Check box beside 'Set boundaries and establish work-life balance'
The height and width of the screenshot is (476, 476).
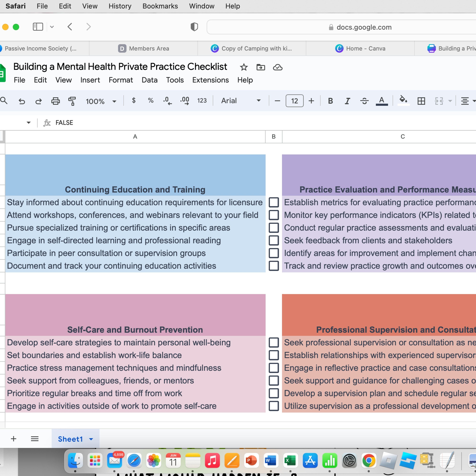[274, 355]
